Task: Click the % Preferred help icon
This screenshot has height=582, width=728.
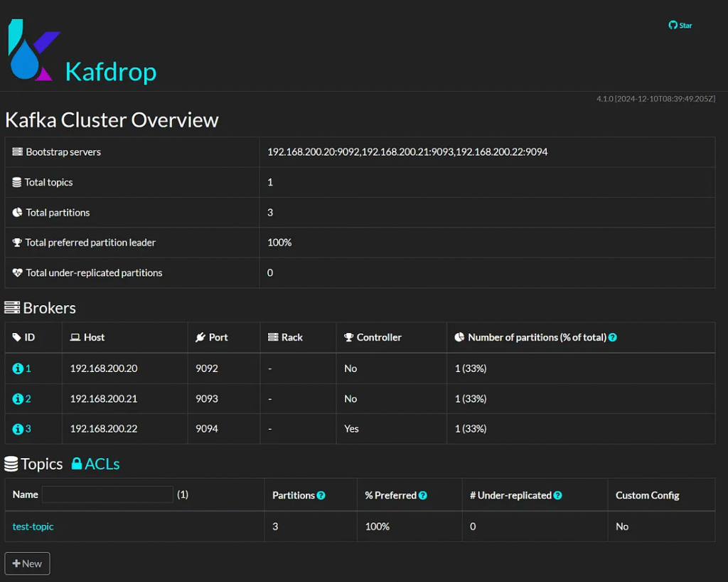Action: [x=422, y=496]
